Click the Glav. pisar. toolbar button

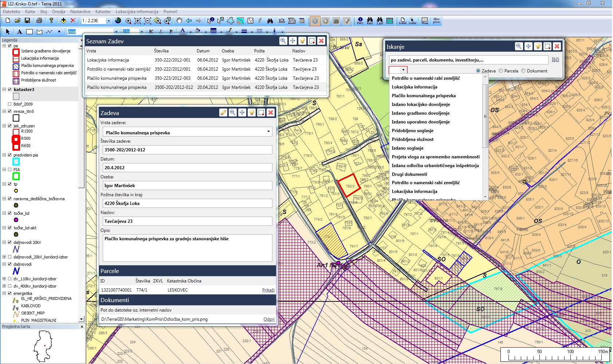[x=437, y=21]
